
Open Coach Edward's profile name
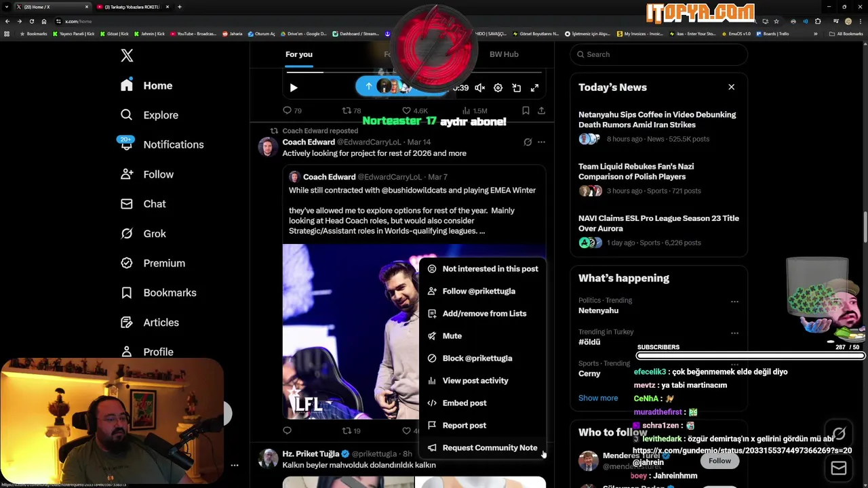309,142
